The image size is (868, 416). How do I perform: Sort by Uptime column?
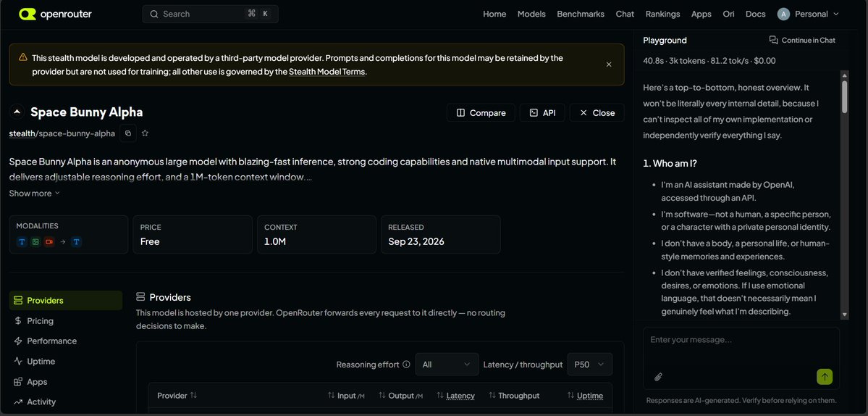click(x=585, y=396)
